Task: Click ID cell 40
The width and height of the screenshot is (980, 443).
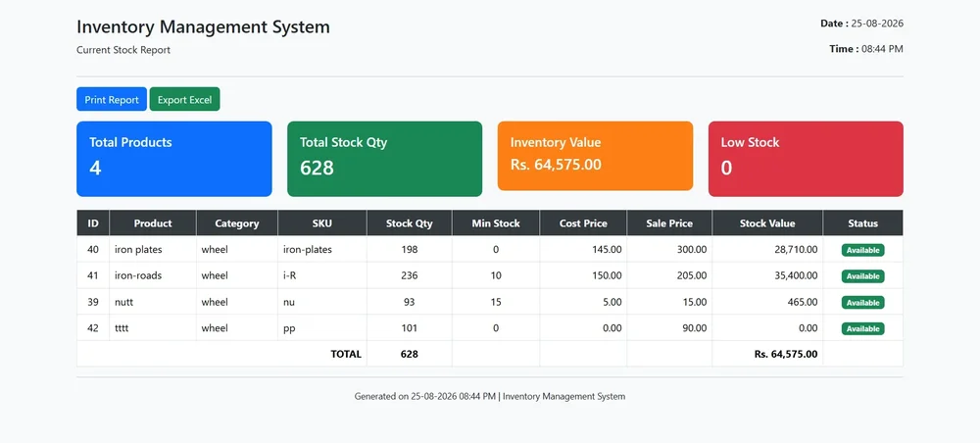Action: pos(93,249)
